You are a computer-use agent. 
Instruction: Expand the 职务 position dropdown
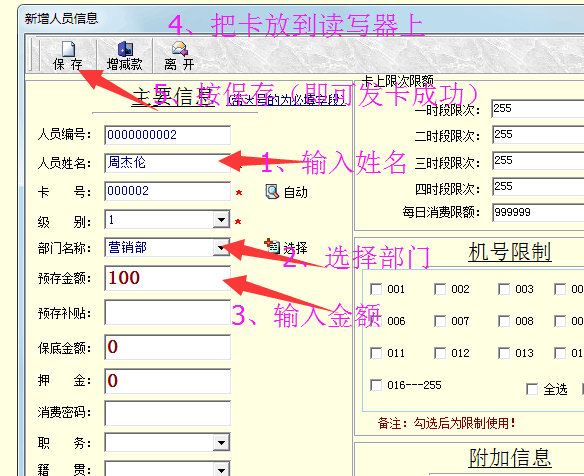(221, 442)
